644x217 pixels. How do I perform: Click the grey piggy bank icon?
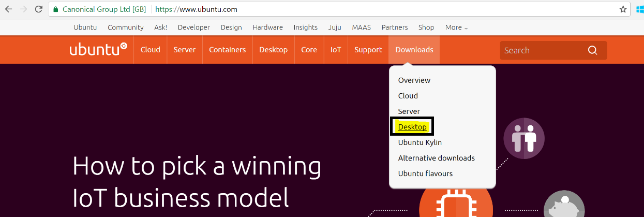tap(564, 204)
